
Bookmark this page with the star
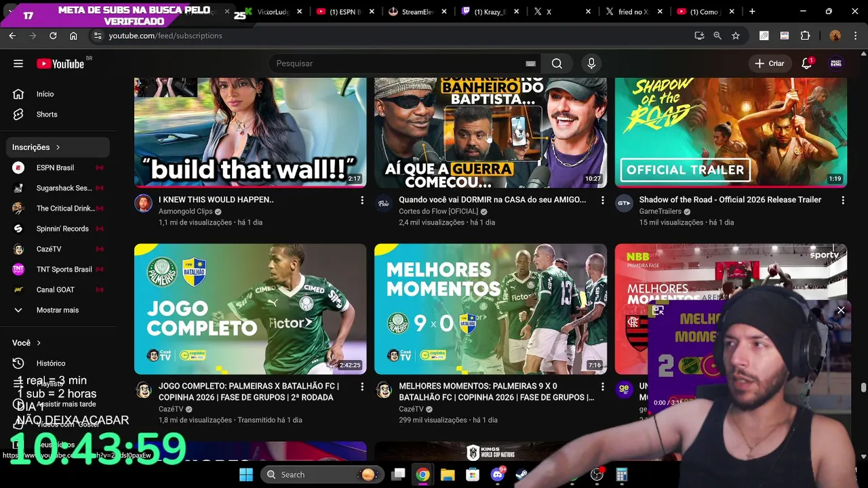click(736, 36)
